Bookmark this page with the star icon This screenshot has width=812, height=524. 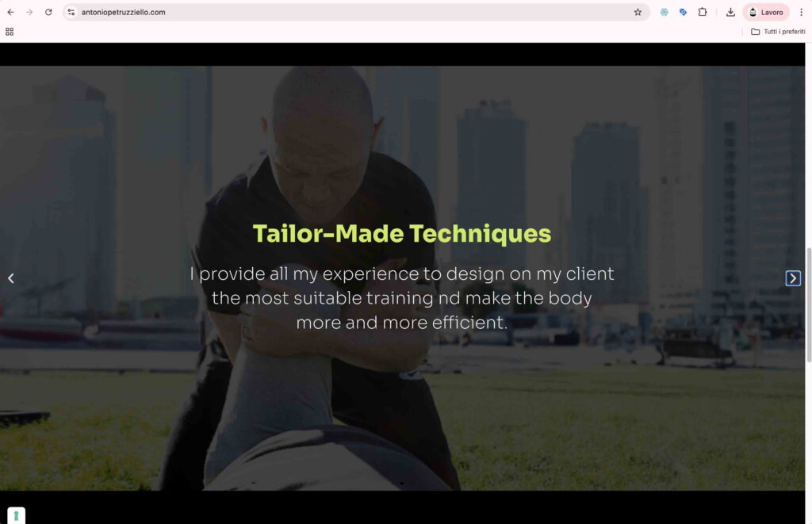pyautogui.click(x=638, y=12)
